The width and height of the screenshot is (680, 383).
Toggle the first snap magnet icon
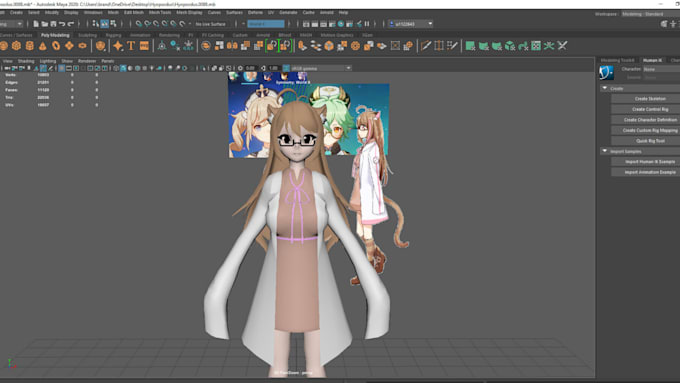point(138,24)
